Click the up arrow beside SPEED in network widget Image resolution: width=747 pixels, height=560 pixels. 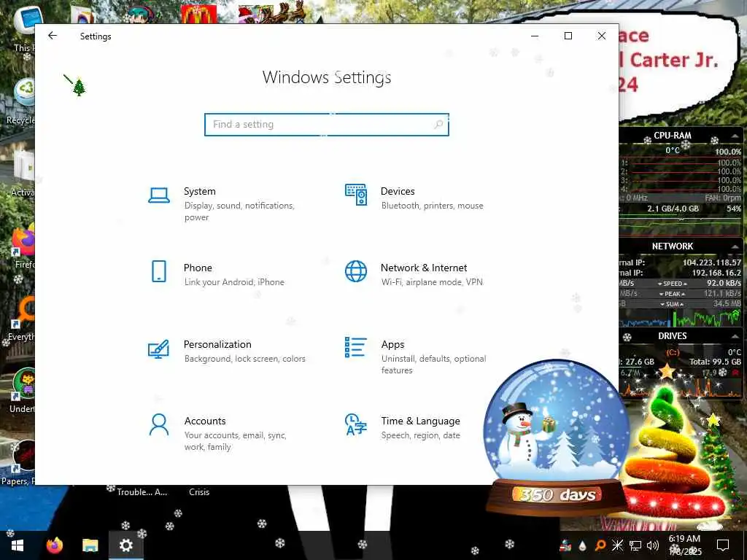[684, 284]
